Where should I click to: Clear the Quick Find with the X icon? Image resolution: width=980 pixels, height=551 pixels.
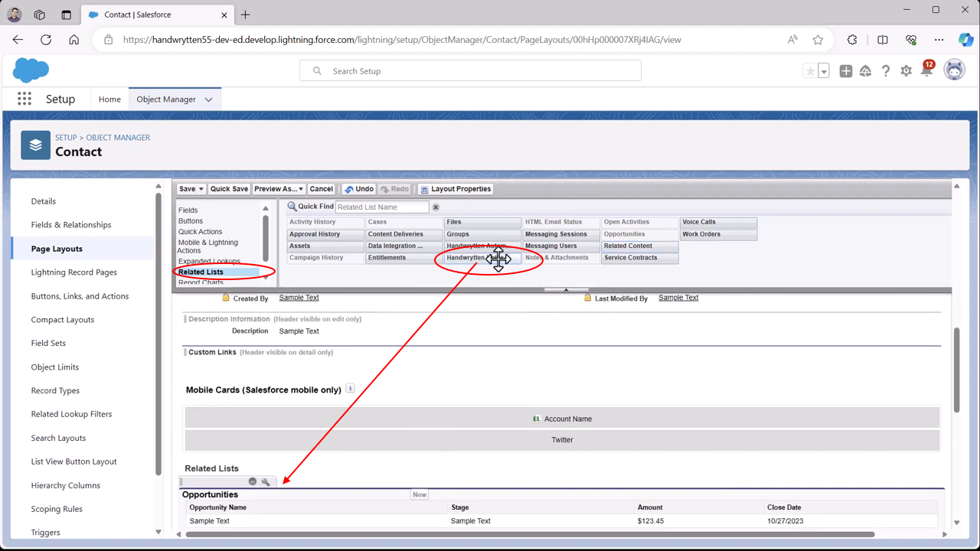(x=436, y=207)
